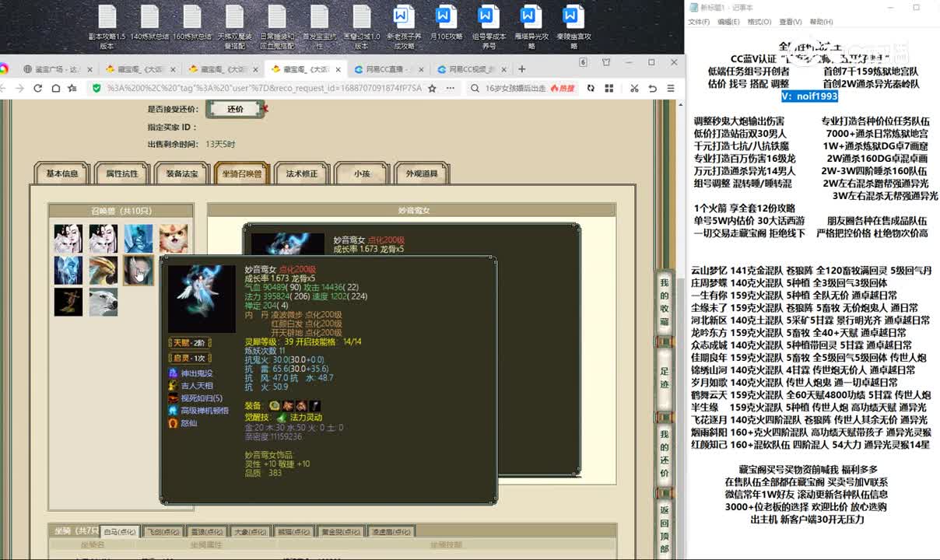
Task: Switch to the 属性抗性 tab
Action: pos(122,173)
